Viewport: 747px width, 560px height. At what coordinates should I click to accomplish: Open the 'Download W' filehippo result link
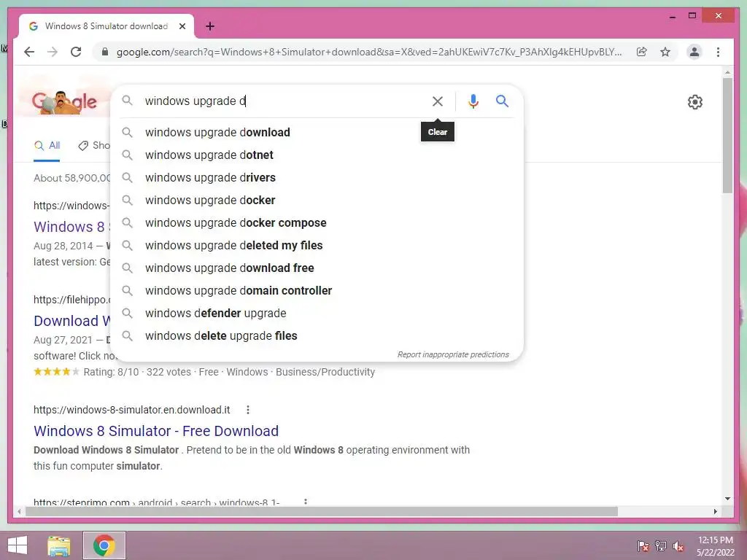71,321
